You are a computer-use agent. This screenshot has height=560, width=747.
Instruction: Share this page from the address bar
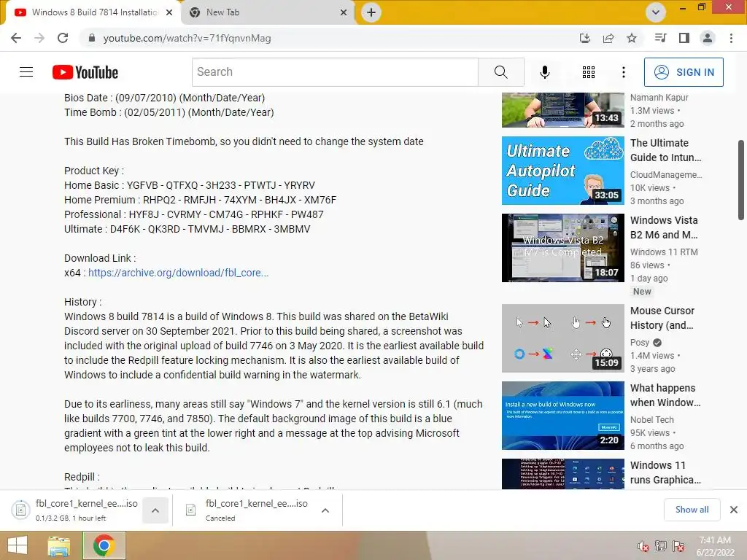[608, 38]
